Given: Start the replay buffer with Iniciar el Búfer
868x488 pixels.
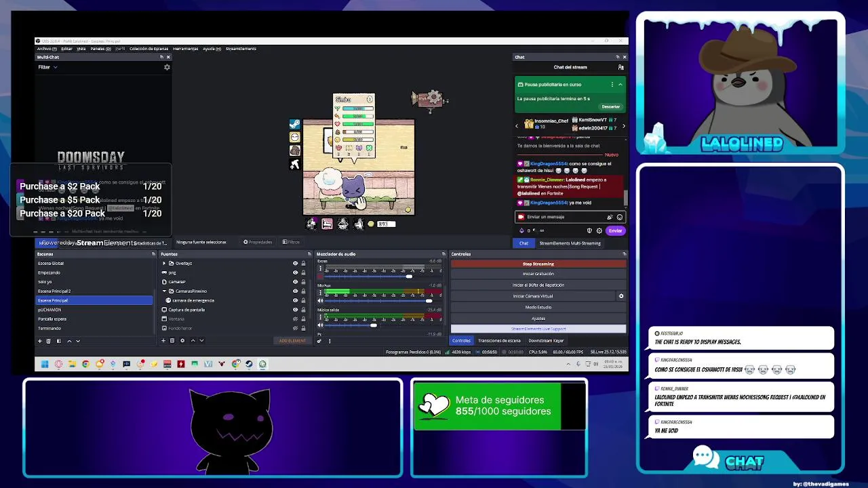Looking at the screenshot, I should (x=538, y=285).
